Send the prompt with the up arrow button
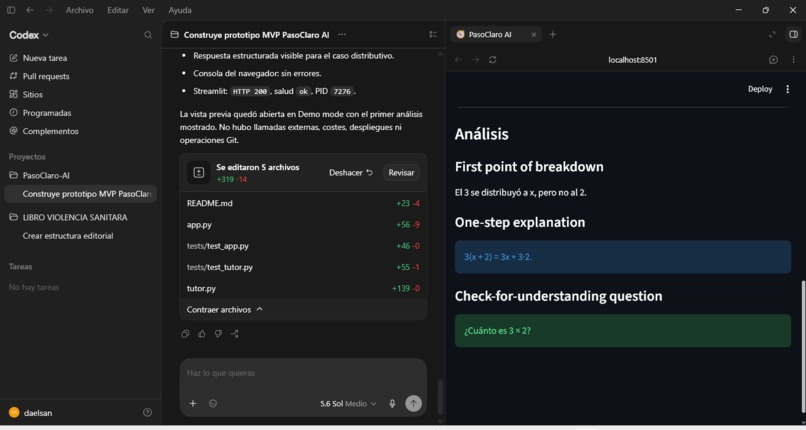806x430 pixels. point(413,403)
